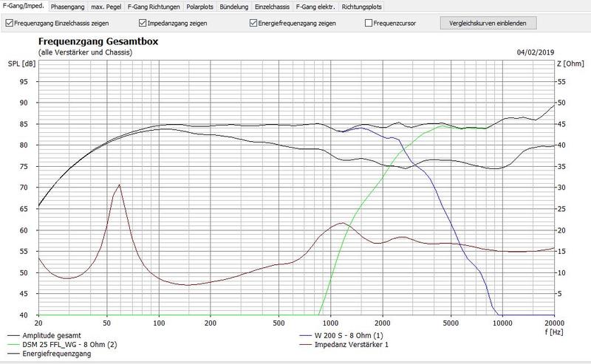Open the Einzelchassis tab
The width and height of the screenshot is (591, 364).
[x=272, y=7]
